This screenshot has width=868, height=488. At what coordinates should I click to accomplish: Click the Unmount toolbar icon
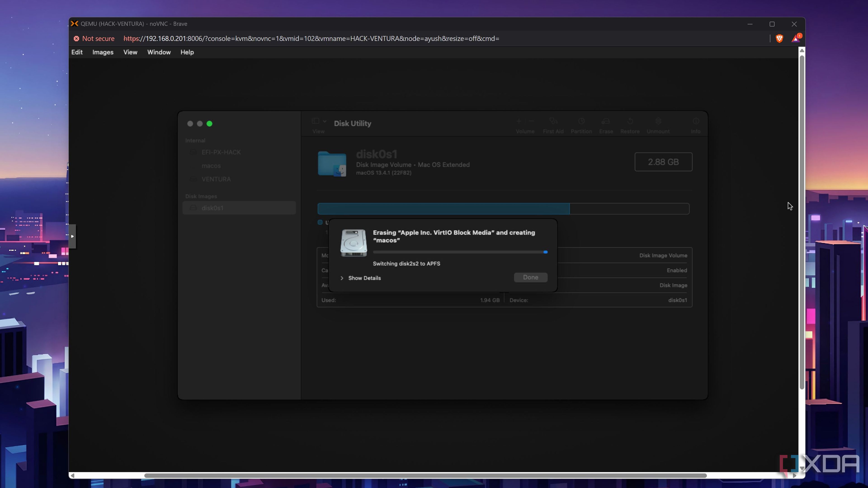pyautogui.click(x=658, y=121)
